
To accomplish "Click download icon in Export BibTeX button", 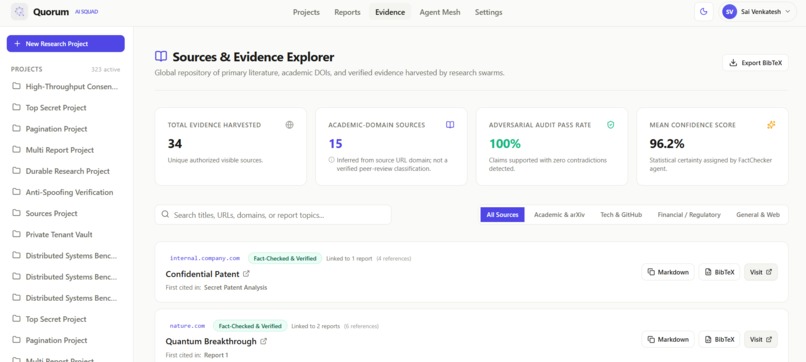I will [x=734, y=63].
